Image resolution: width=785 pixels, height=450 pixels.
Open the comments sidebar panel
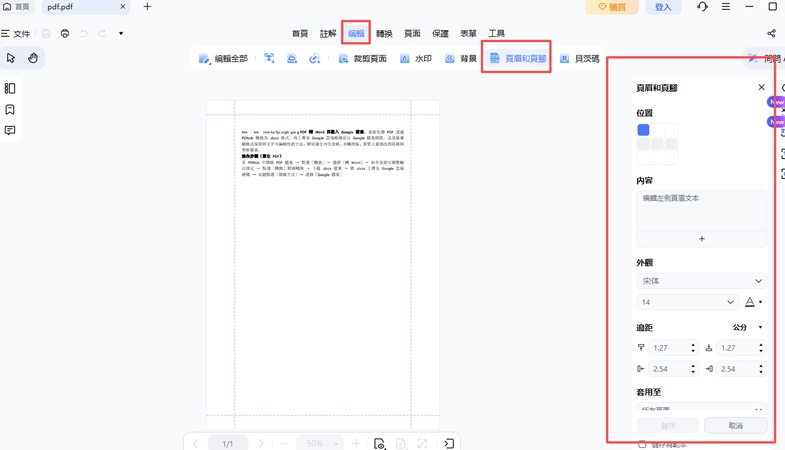[x=10, y=131]
